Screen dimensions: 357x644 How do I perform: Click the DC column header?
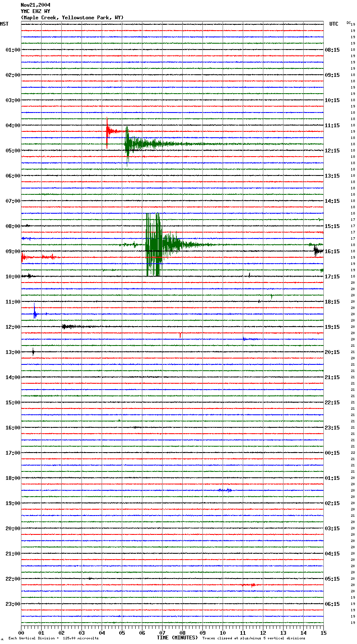[349, 23]
